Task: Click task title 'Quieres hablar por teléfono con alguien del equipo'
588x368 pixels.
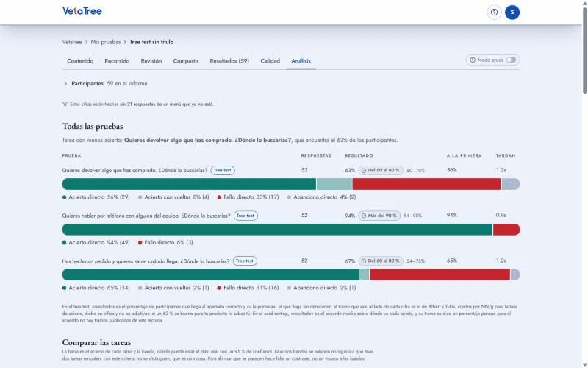Action: click(146, 216)
